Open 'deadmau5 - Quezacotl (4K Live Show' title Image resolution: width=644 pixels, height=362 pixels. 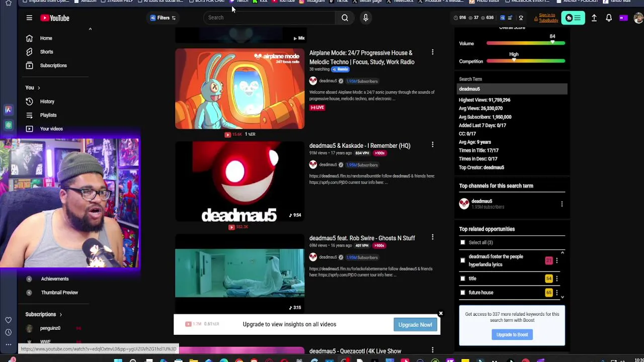pyautogui.click(x=355, y=351)
